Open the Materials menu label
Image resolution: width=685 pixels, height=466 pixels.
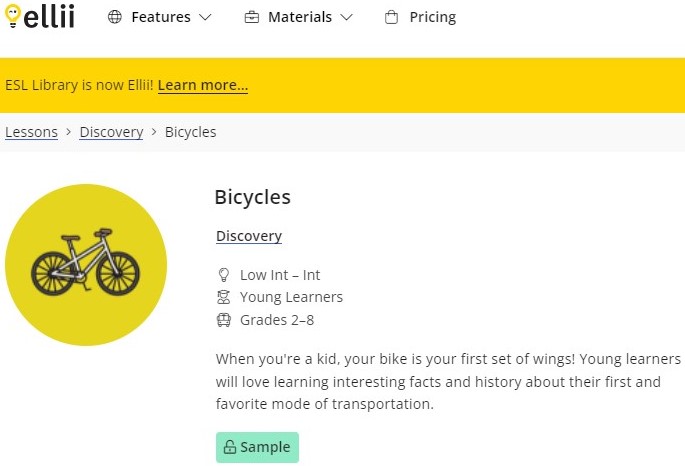click(299, 18)
